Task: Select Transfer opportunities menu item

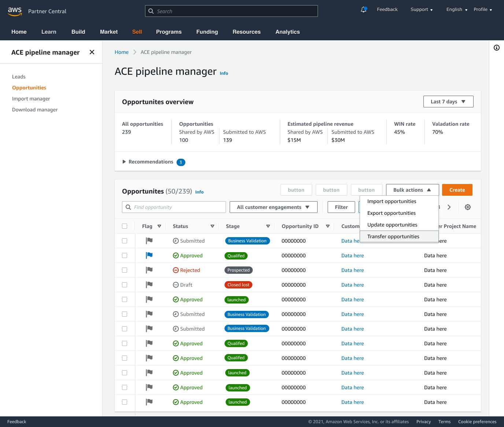Action: [399, 236]
